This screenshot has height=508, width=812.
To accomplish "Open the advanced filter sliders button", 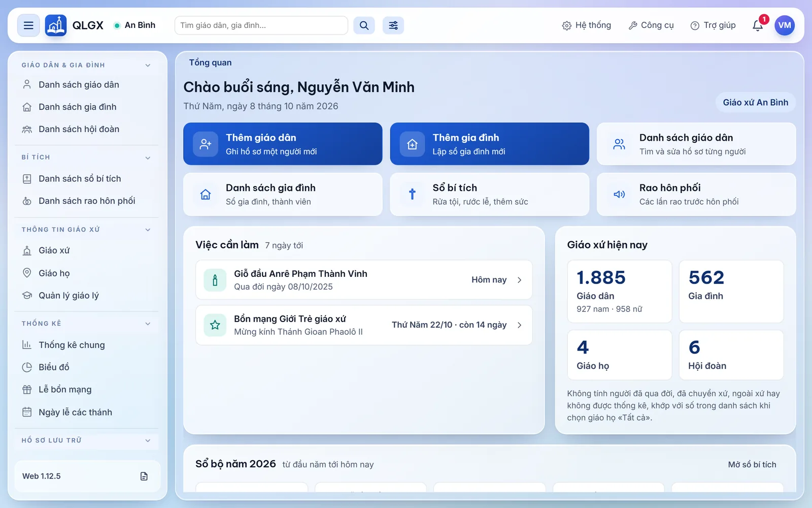I will [x=393, y=25].
